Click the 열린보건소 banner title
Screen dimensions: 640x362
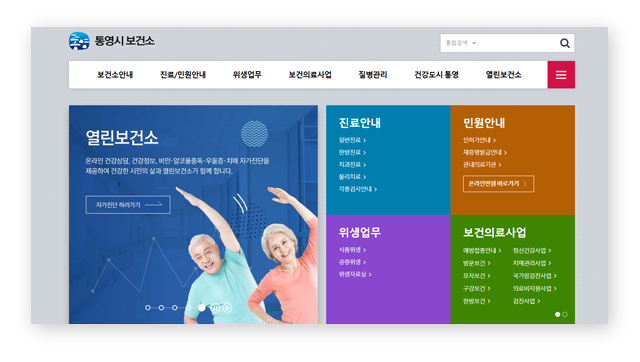(122, 138)
